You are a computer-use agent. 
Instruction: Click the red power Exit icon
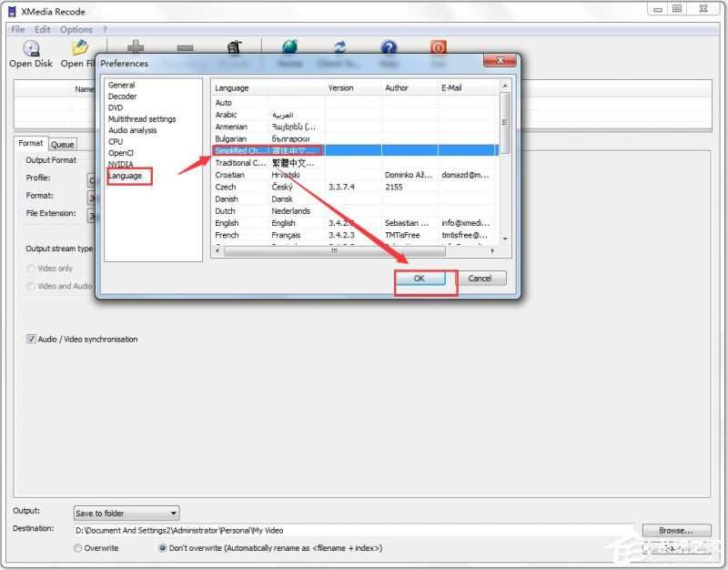(x=438, y=47)
